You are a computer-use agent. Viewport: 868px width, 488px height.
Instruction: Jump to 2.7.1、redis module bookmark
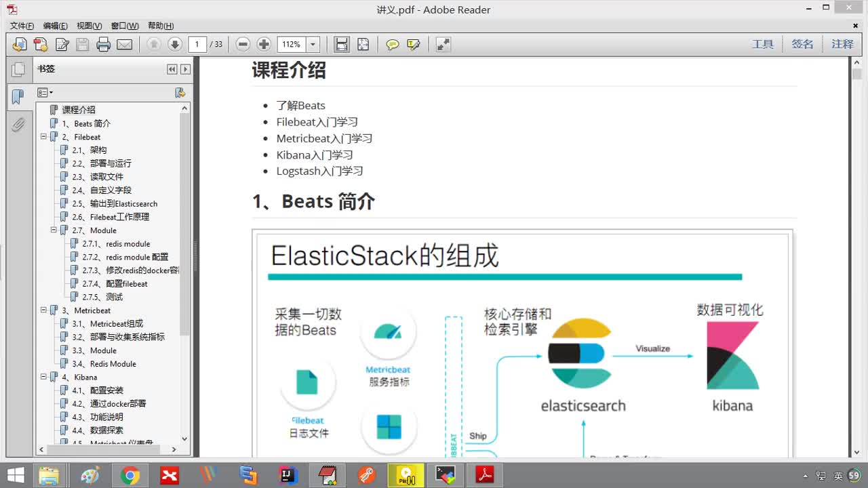click(x=116, y=244)
